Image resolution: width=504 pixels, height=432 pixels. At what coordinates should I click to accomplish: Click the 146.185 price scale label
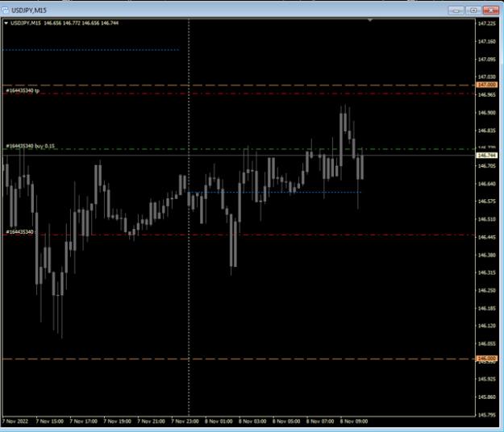pyautogui.click(x=486, y=309)
